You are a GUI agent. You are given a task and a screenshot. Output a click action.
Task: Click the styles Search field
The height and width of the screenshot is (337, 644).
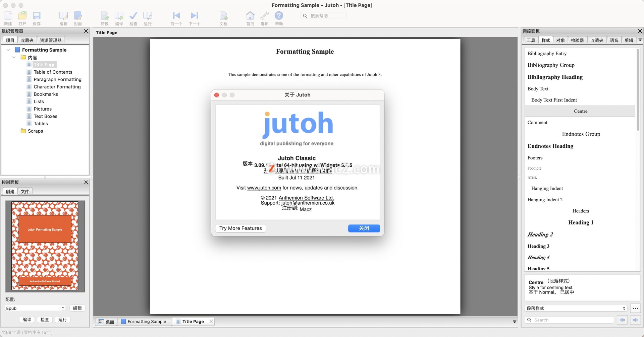tap(570, 320)
